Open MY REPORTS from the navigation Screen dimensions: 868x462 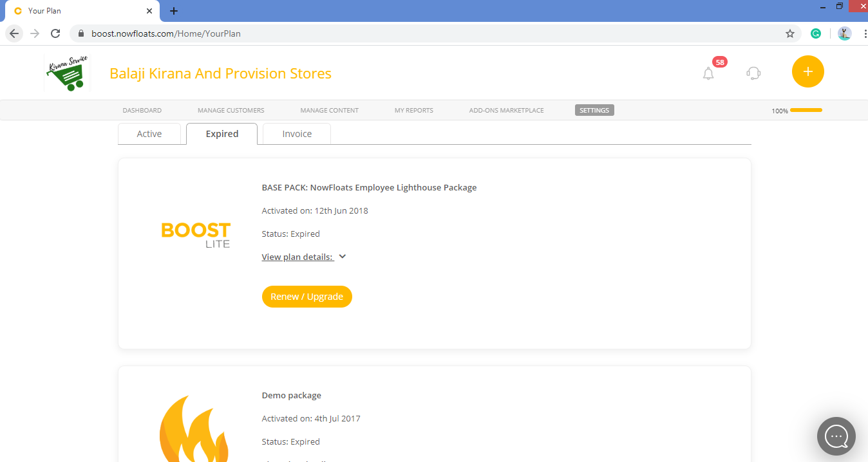point(413,110)
